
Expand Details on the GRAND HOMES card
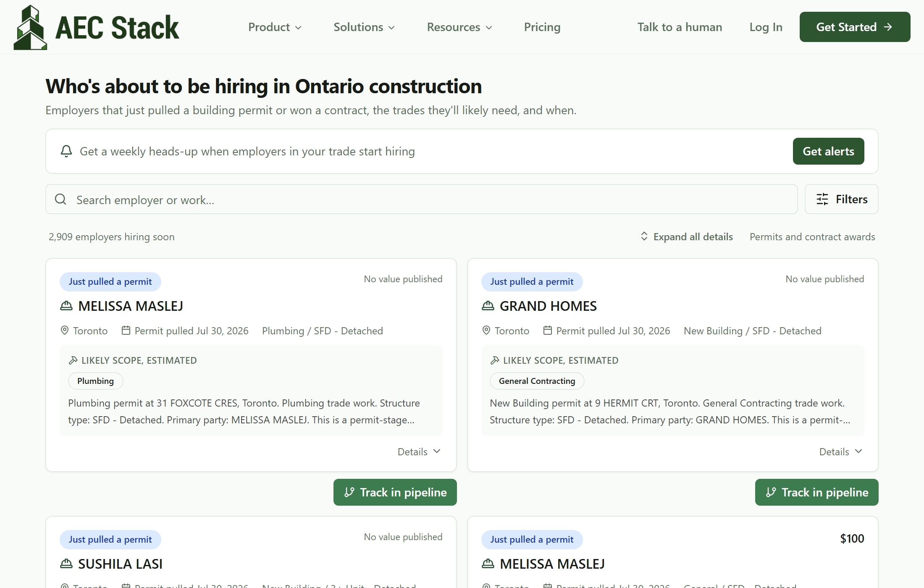click(x=841, y=451)
